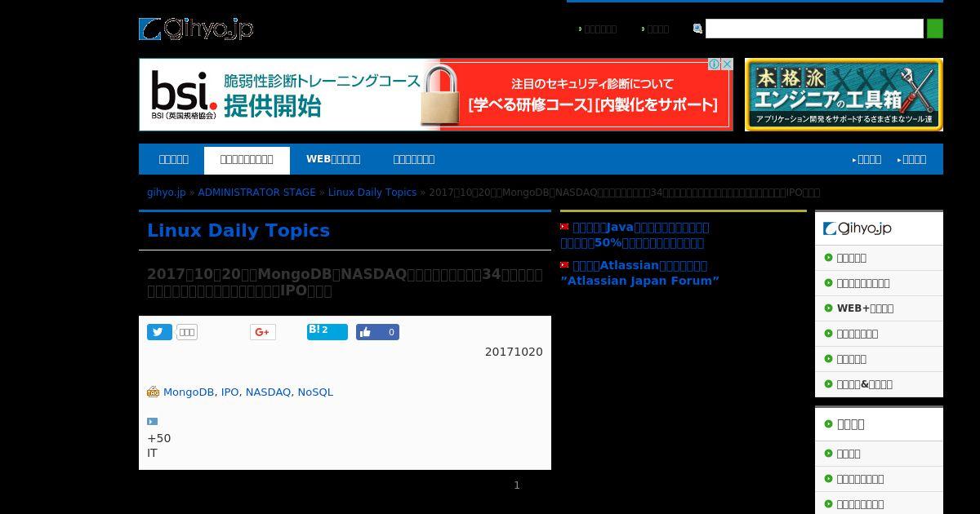
Task: Submit search with the green button
Action: coord(935,29)
